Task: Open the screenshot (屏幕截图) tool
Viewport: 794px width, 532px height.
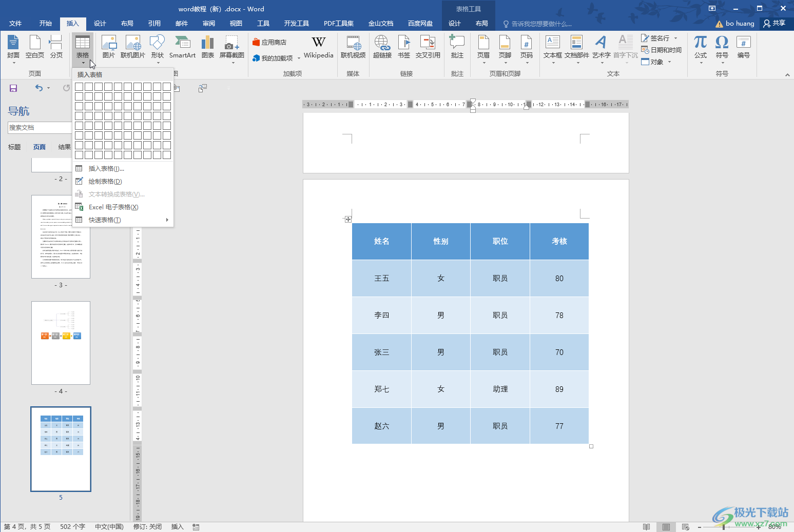Action: [x=232, y=49]
